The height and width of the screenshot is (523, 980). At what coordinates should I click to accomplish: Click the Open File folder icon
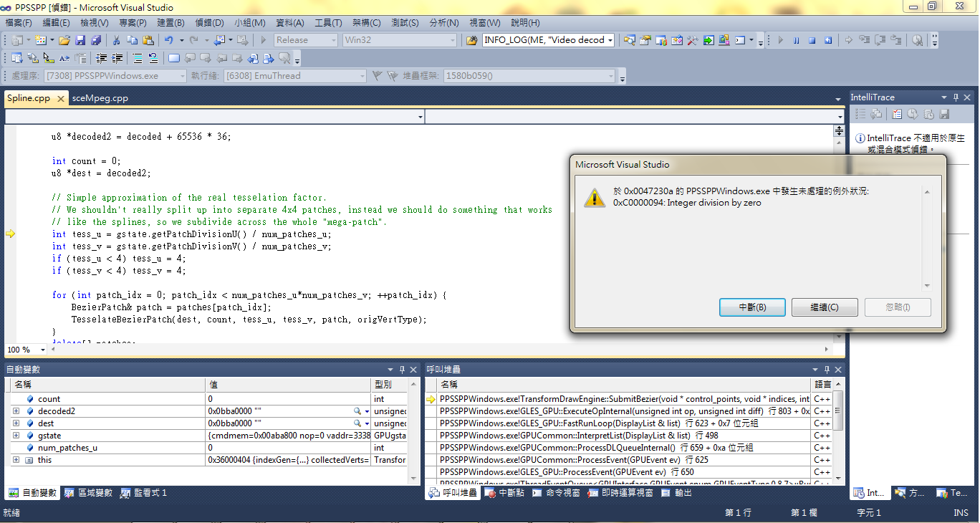click(x=64, y=40)
